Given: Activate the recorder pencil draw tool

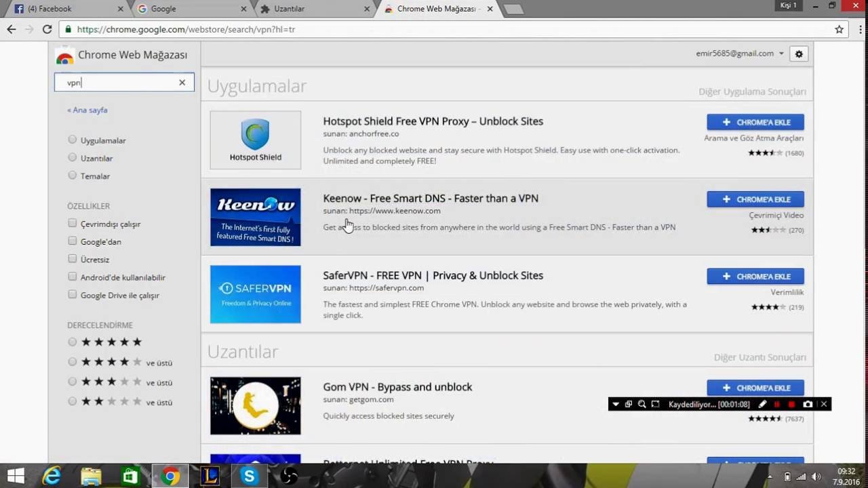Looking at the screenshot, I should tap(763, 405).
